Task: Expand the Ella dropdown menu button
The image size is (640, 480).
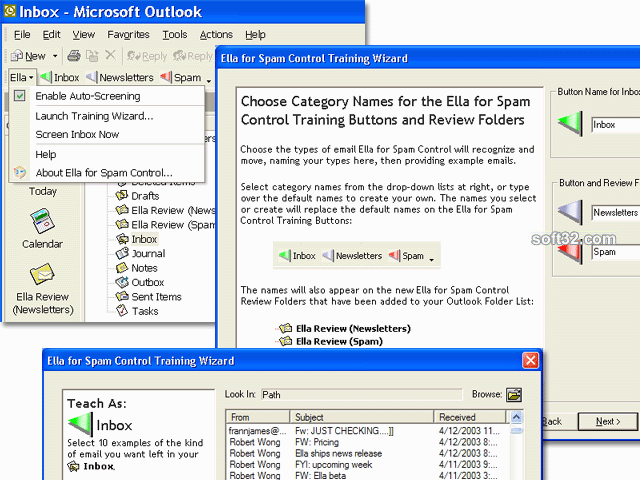Action: [x=22, y=77]
